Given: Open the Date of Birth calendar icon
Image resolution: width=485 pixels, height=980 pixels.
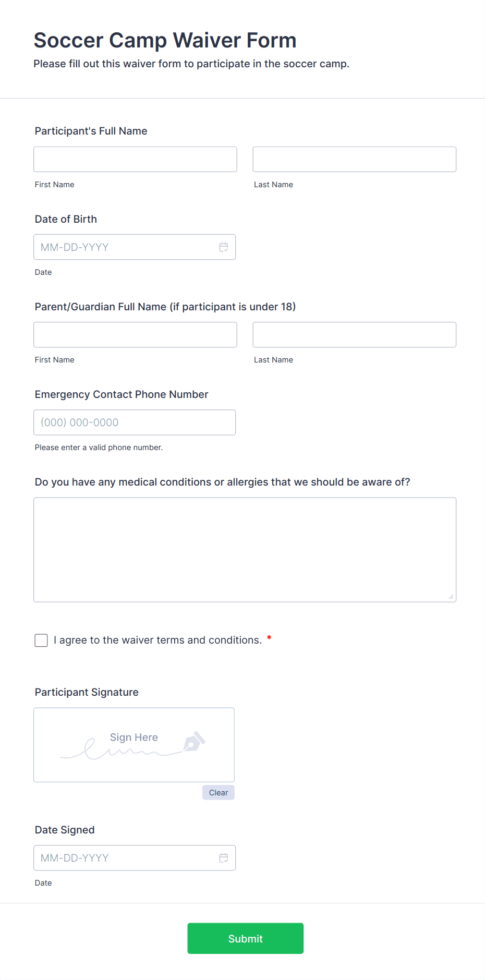Looking at the screenshot, I should pyautogui.click(x=224, y=247).
